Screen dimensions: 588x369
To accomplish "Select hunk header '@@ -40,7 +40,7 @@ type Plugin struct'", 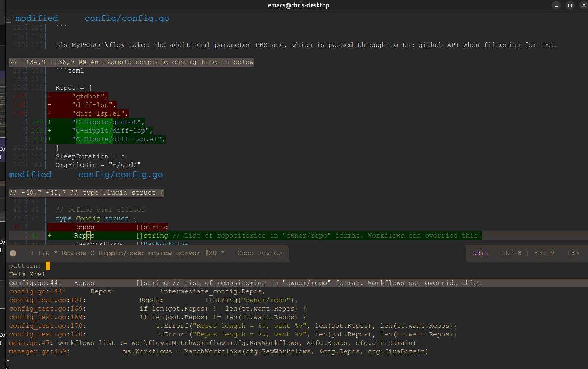I will (x=86, y=193).
